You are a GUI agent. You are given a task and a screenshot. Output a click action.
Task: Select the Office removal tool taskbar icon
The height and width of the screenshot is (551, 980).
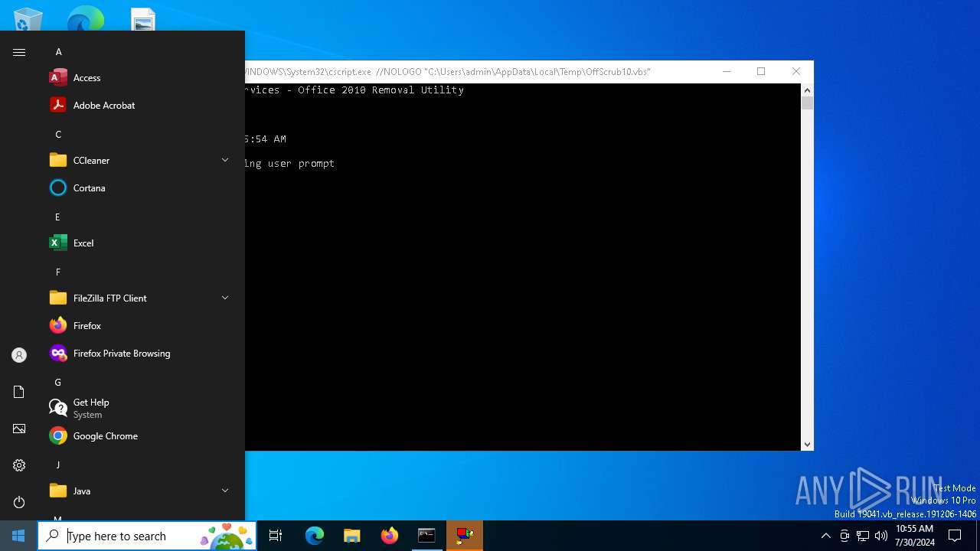(x=464, y=536)
